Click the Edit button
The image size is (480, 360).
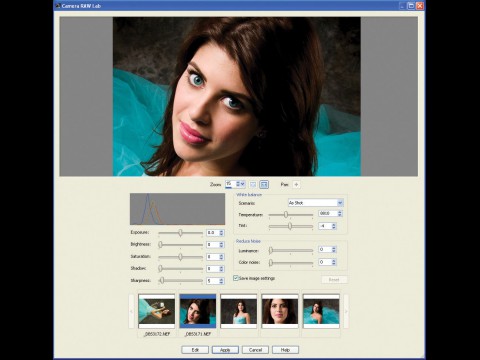coord(195,350)
